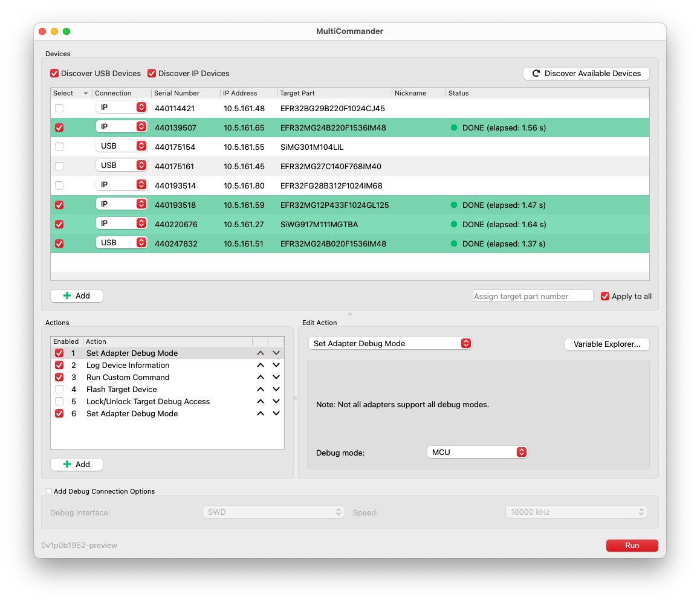Move Run Custom Command action down

point(276,378)
